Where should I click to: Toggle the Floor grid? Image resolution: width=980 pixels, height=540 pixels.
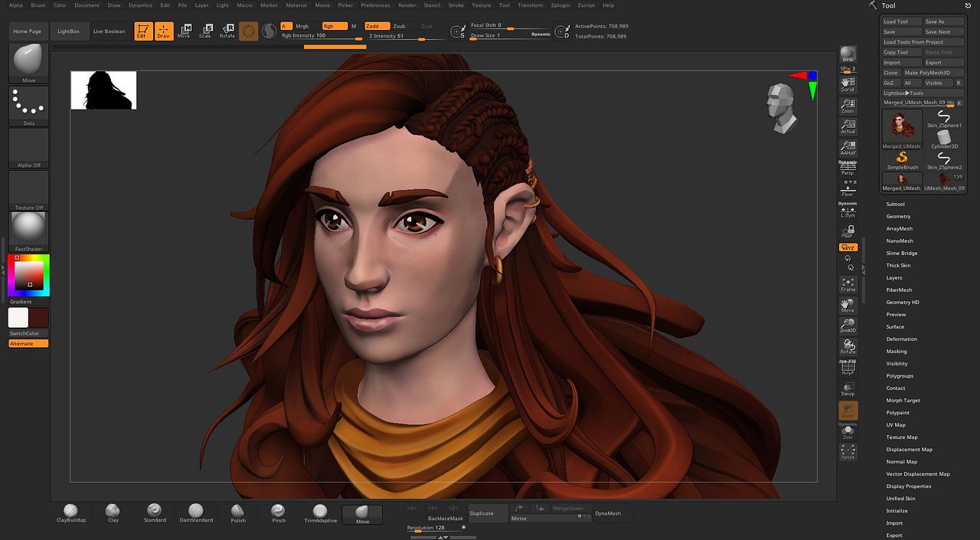[x=848, y=189]
